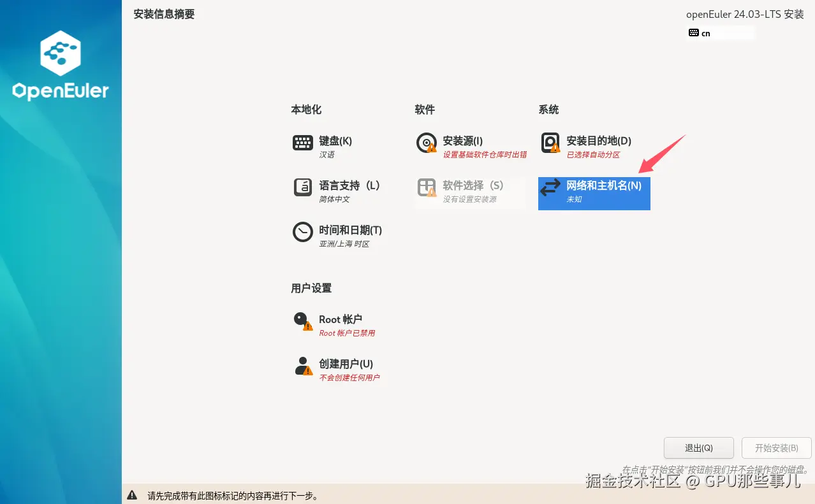Click the Root 帐户已禁用 warning text
815x504 pixels.
click(x=348, y=333)
